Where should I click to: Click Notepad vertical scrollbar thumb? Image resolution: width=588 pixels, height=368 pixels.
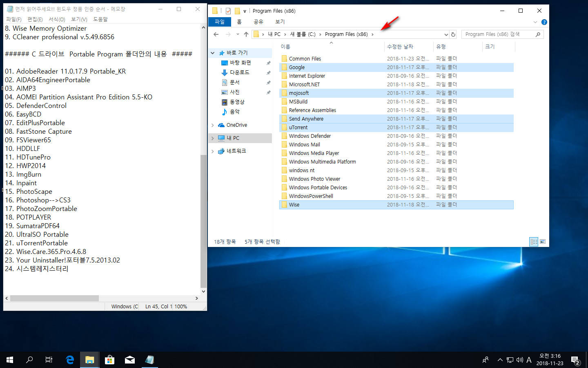tap(203, 221)
